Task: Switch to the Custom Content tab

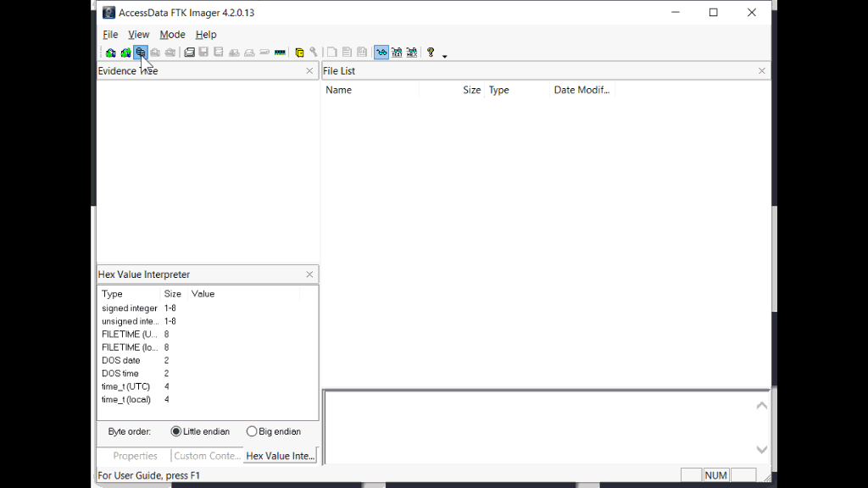Action: tap(207, 456)
